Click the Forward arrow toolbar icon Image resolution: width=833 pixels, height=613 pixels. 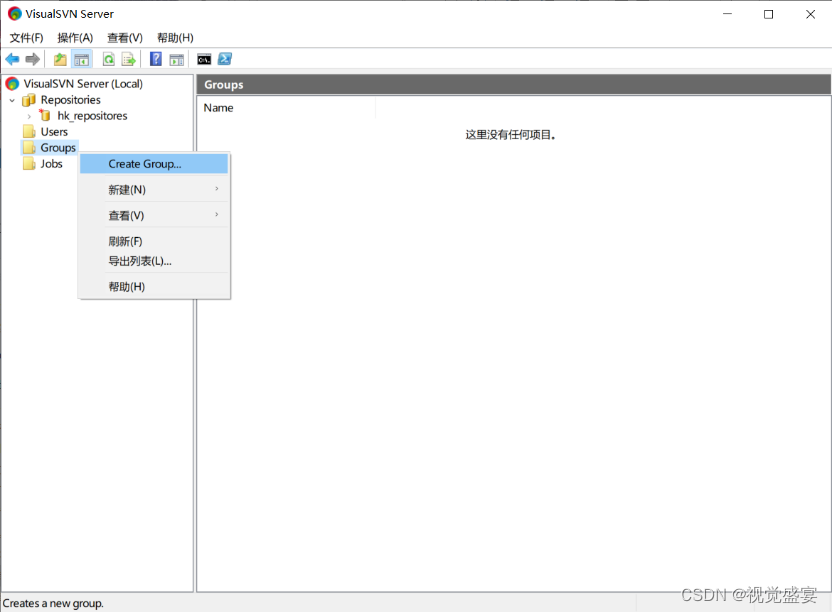pyautogui.click(x=32, y=59)
